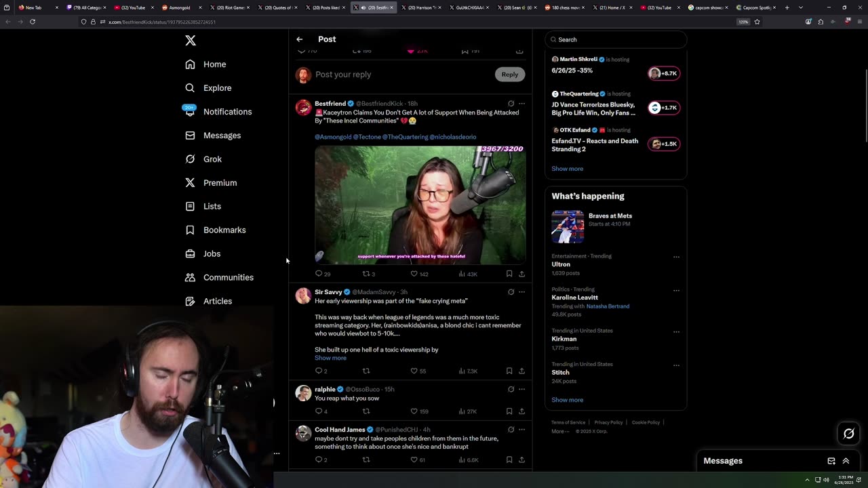Expand the Messages drawer
The width and height of the screenshot is (868, 488).
pyautogui.click(x=846, y=461)
